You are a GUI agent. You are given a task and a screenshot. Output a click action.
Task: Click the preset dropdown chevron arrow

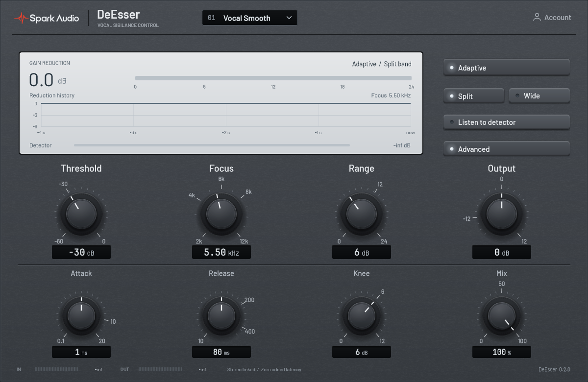coord(289,18)
